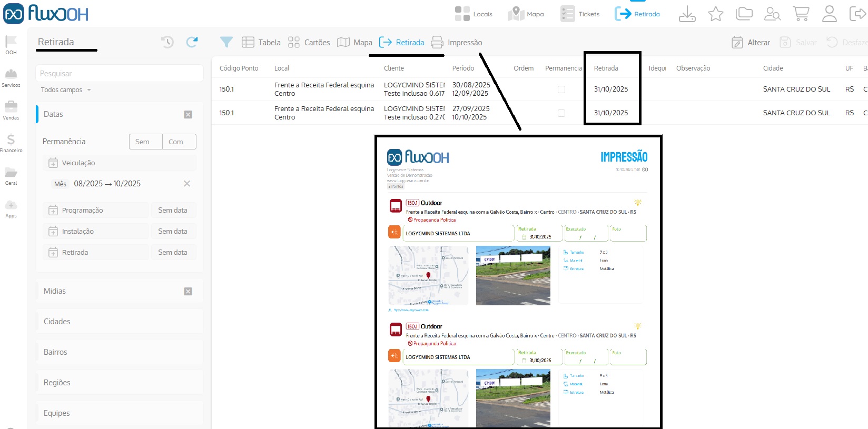Click the Alterar button

(751, 43)
